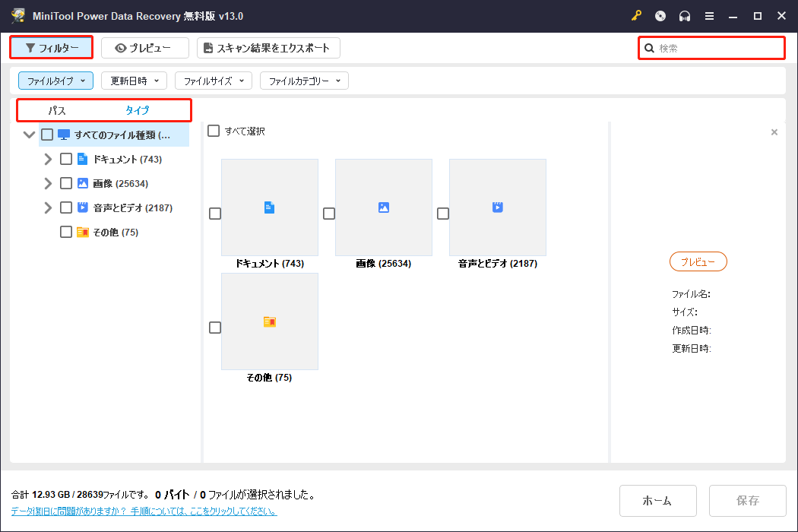The image size is (798, 532).
Task: Click the サイズ: label in preview
Action: (685, 312)
